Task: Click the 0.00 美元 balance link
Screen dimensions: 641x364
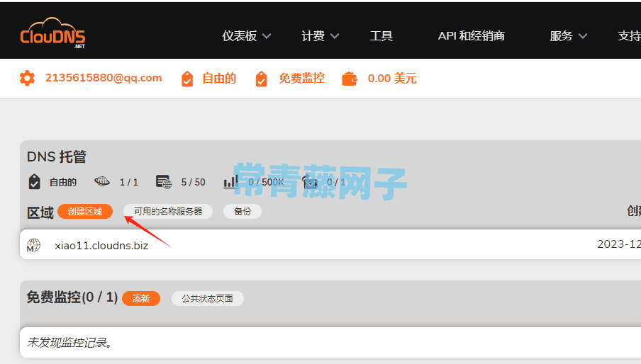Action: pos(392,79)
